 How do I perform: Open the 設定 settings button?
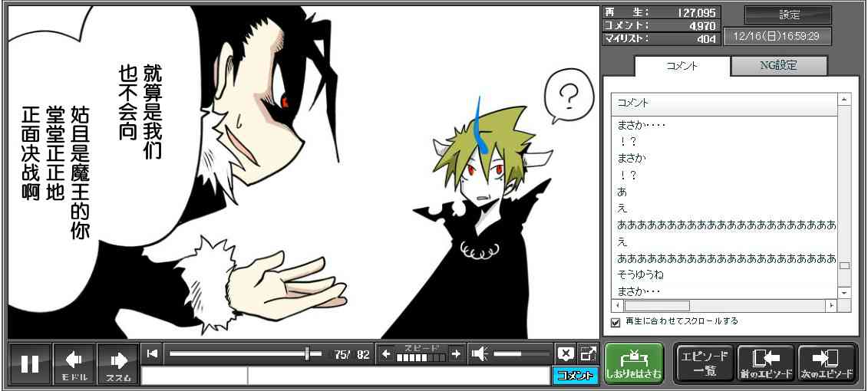[x=788, y=15]
